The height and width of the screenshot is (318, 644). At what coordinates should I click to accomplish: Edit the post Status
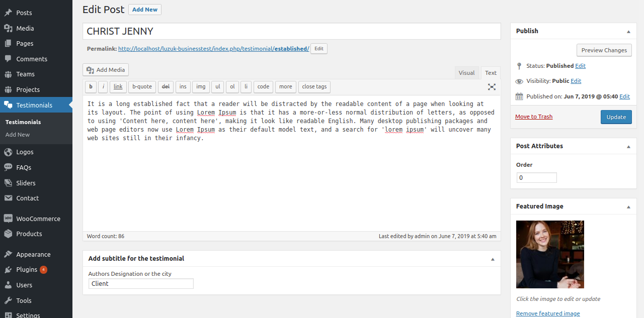580,66
